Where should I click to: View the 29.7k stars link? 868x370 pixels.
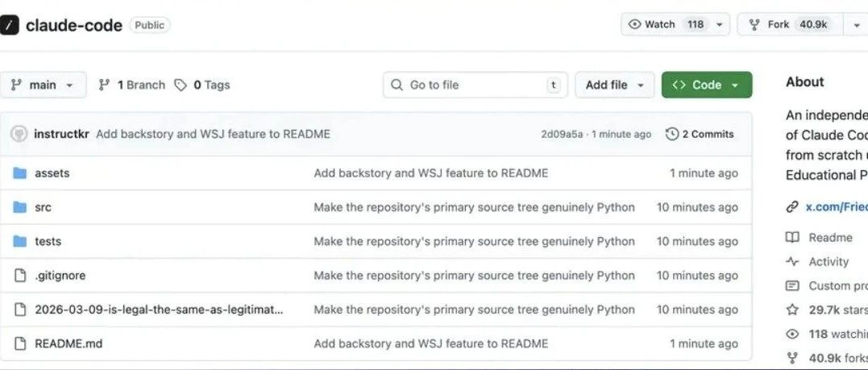click(x=838, y=310)
